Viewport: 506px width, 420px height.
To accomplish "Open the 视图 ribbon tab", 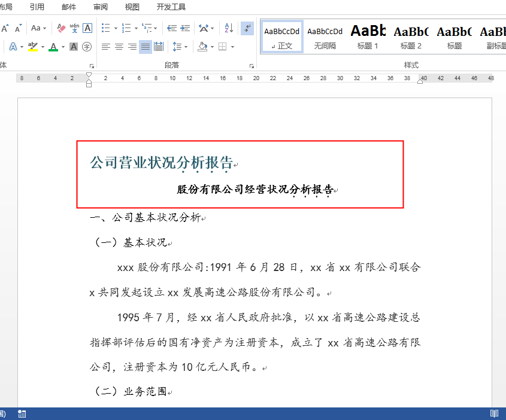I will [132, 7].
